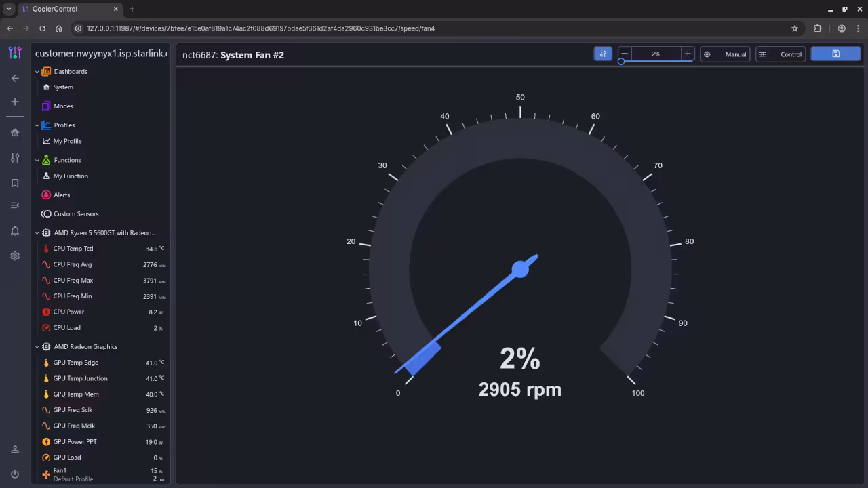The height and width of the screenshot is (488, 868).
Task: Open My Profile under Profiles
Action: tap(68, 140)
